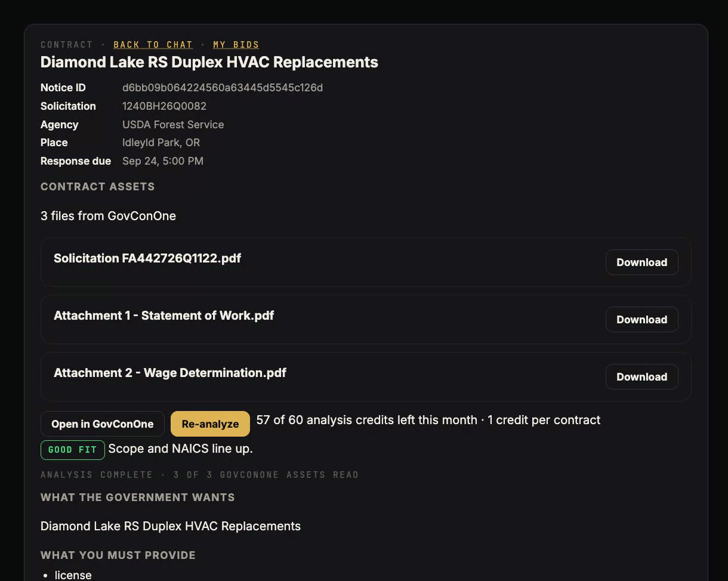
Task: Click WHAT THE GOVERNMENT WANTS heading
Action: 137,497
